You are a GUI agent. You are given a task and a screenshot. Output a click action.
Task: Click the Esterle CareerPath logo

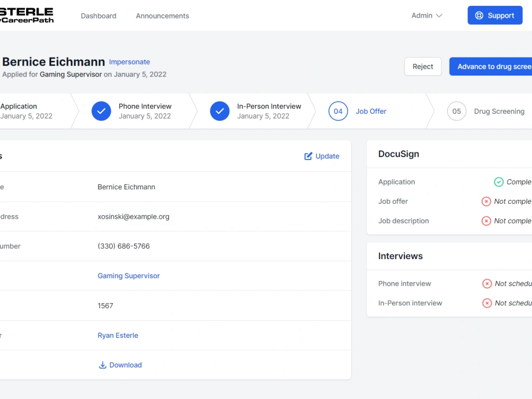[27, 15]
